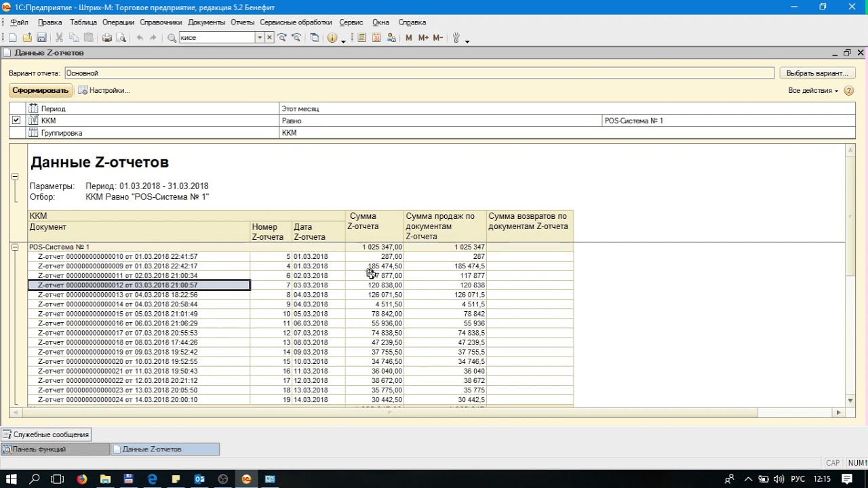
Task: Open the Файл menu
Action: click(x=19, y=22)
